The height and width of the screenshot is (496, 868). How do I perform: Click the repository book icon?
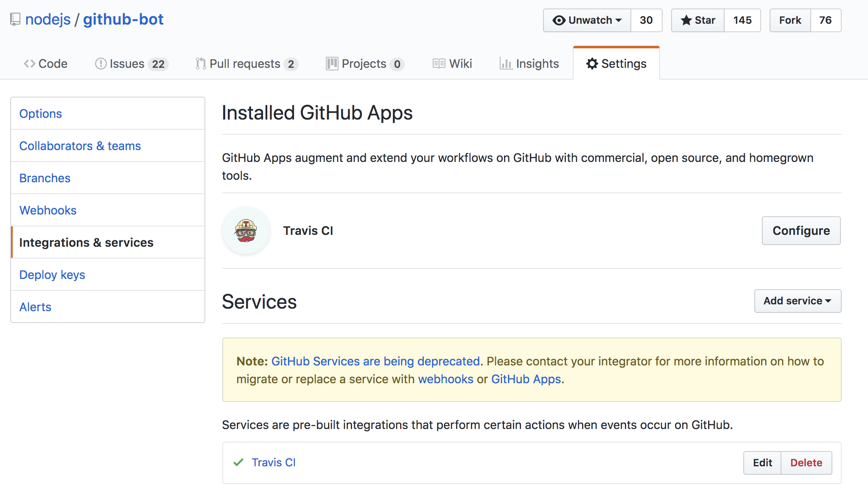15,20
